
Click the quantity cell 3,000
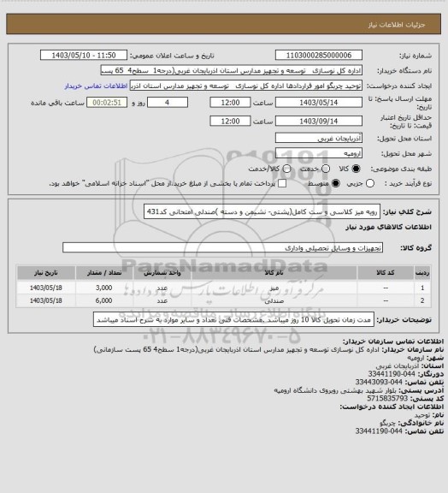coord(104,288)
